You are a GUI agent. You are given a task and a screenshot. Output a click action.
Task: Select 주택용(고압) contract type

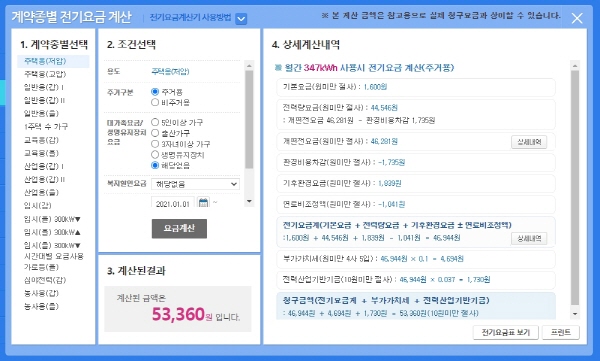(45, 74)
